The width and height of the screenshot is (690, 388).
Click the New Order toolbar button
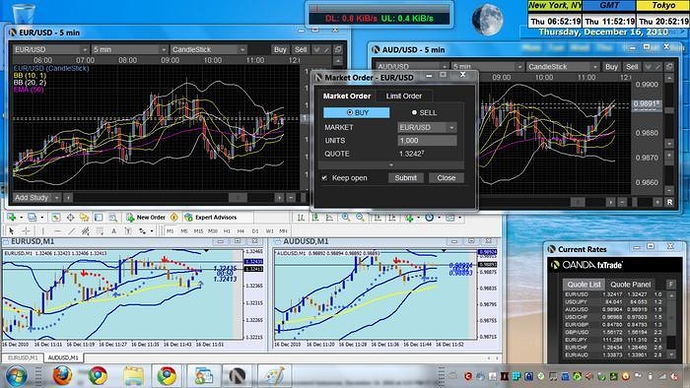pyautogui.click(x=146, y=217)
